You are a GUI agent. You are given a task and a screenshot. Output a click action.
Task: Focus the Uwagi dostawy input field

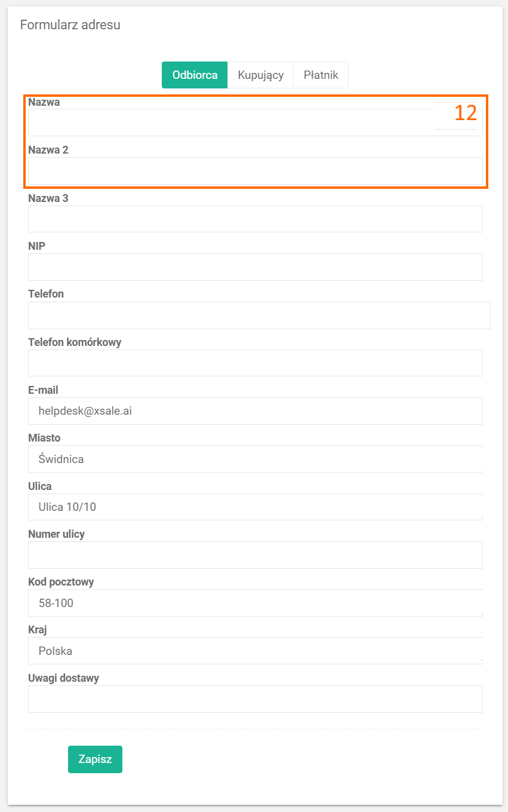(x=255, y=699)
